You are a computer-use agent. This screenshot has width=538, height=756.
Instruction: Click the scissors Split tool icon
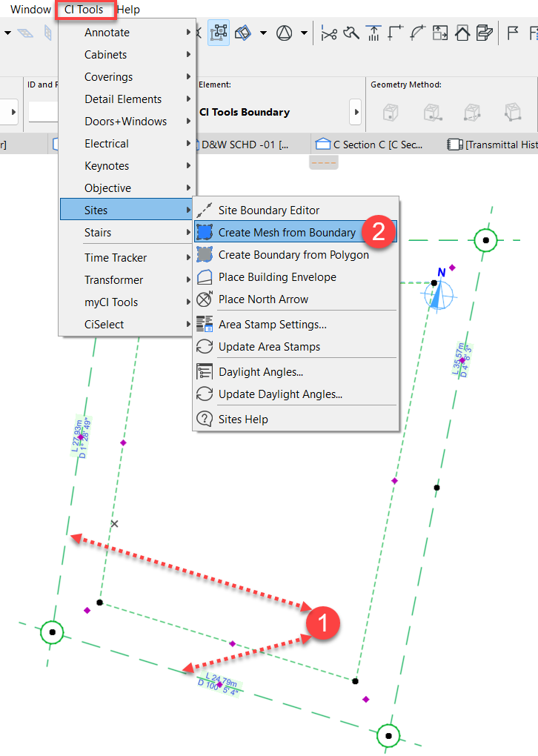point(330,33)
